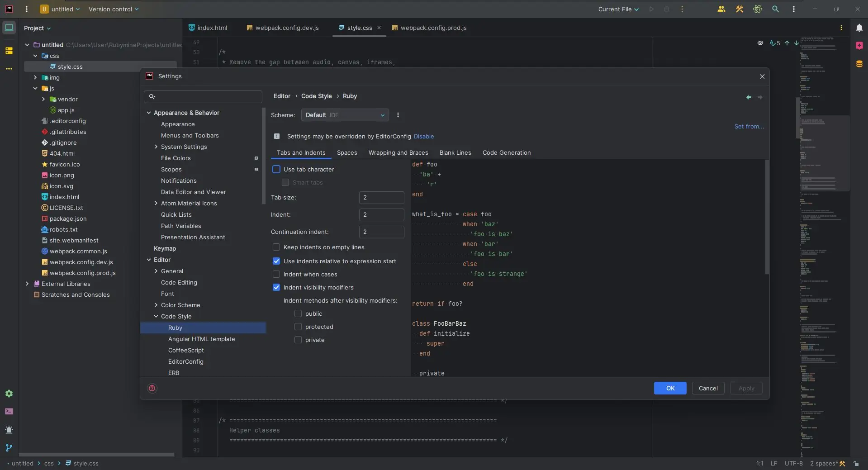The width and height of the screenshot is (868, 470).
Task: Click the Apply button
Action: click(746, 388)
